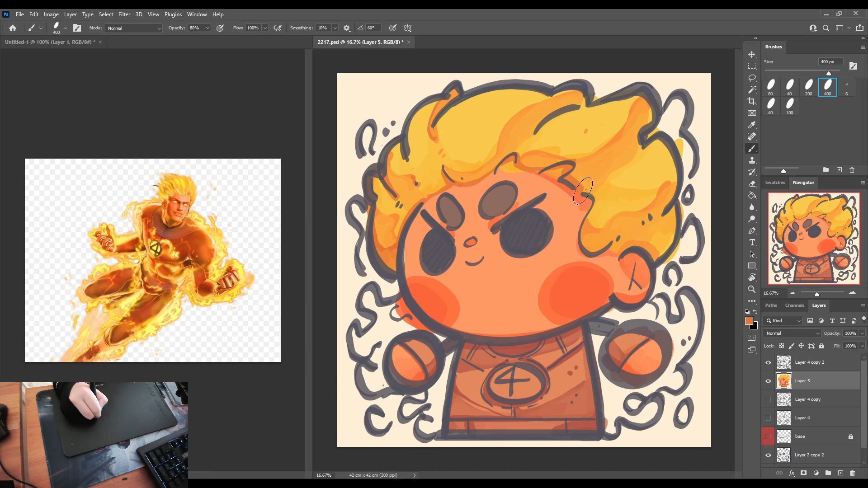868x488 pixels.
Task: Expand the layer Opacity dropdown
Action: tap(862, 333)
